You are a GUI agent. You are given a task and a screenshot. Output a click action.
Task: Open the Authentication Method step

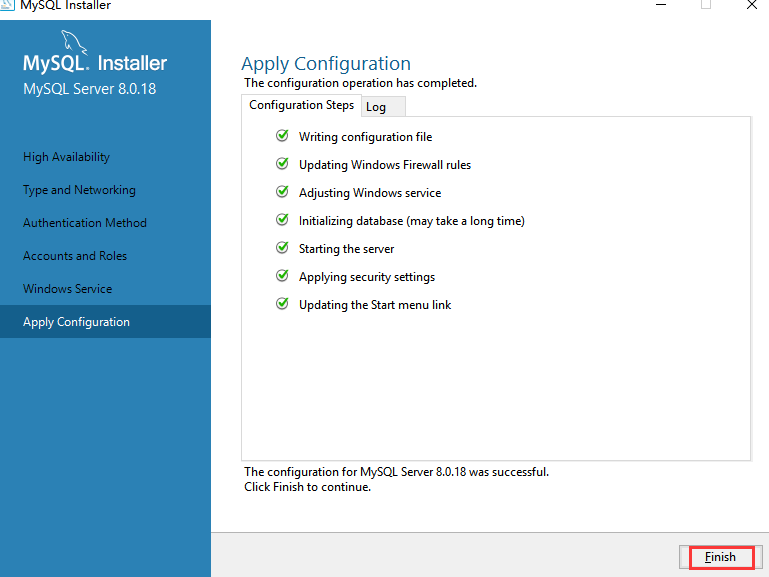(x=84, y=223)
